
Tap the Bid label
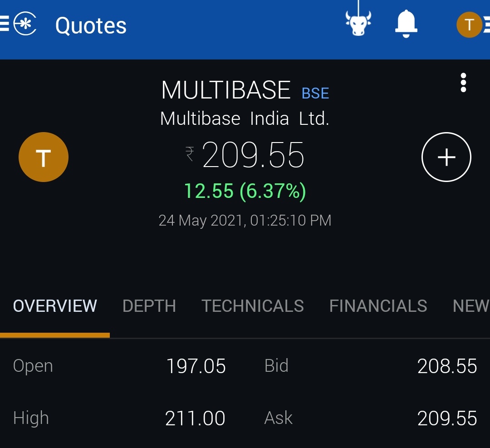[276, 365]
